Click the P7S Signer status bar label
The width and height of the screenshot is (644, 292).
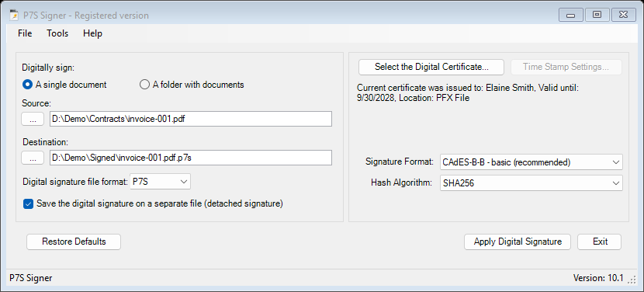point(31,278)
